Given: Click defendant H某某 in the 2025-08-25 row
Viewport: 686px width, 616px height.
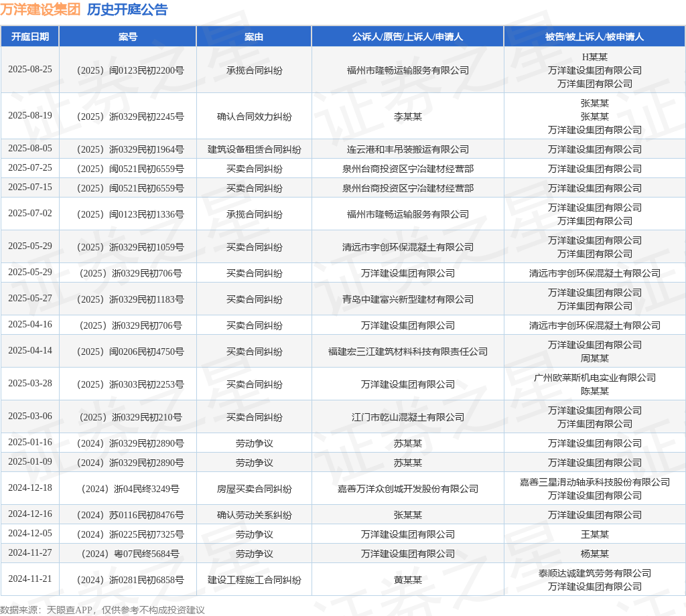Looking at the screenshot, I should pos(595,57).
